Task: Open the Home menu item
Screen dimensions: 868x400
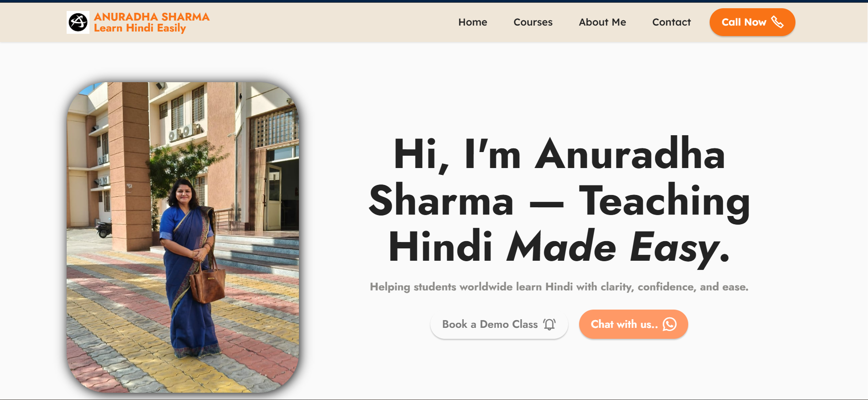Action: (x=473, y=22)
